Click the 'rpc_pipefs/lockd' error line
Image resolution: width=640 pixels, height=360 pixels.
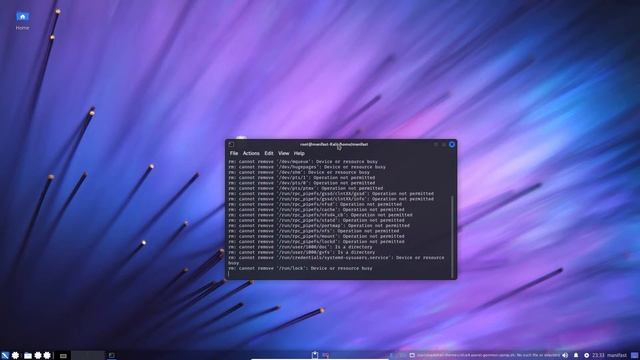[316, 241]
